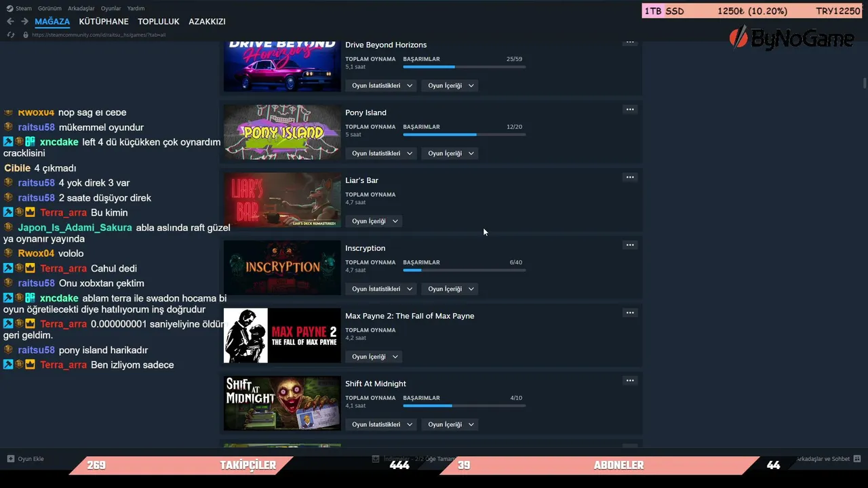The height and width of the screenshot is (488, 868).
Task: Expand Oyun İstatistikleri for Pony Island
Action: [x=382, y=153]
